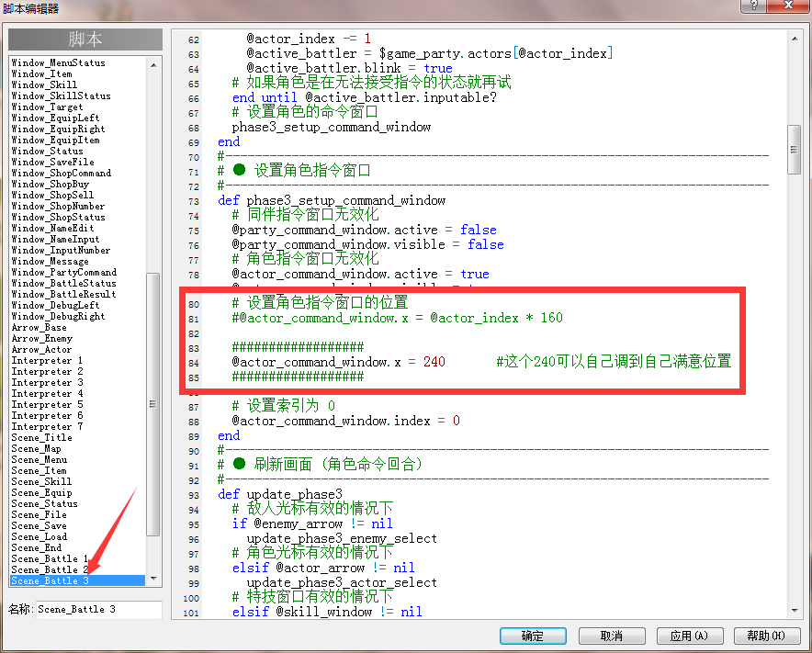Select Scene_Battle 3 in script list

[x=78, y=581]
